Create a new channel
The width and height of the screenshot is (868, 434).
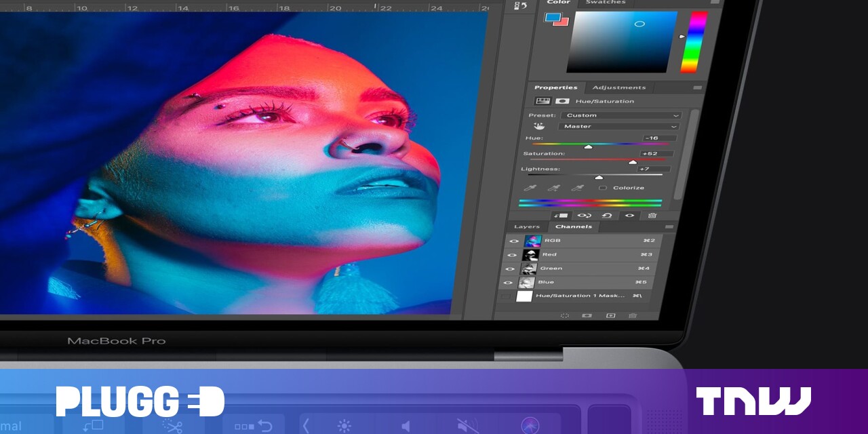coord(610,316)
